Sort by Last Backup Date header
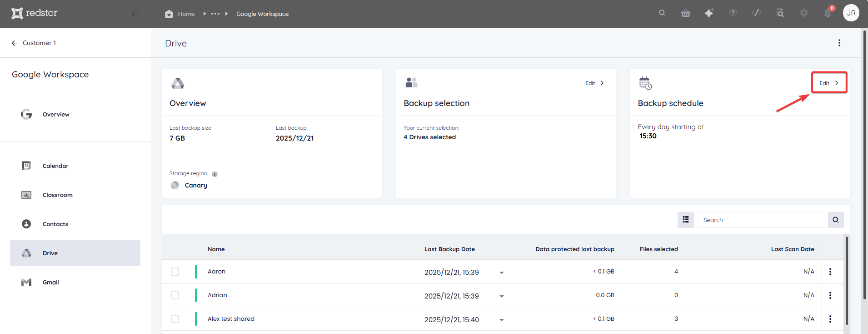868x334 pixels. tap(449, 249)
